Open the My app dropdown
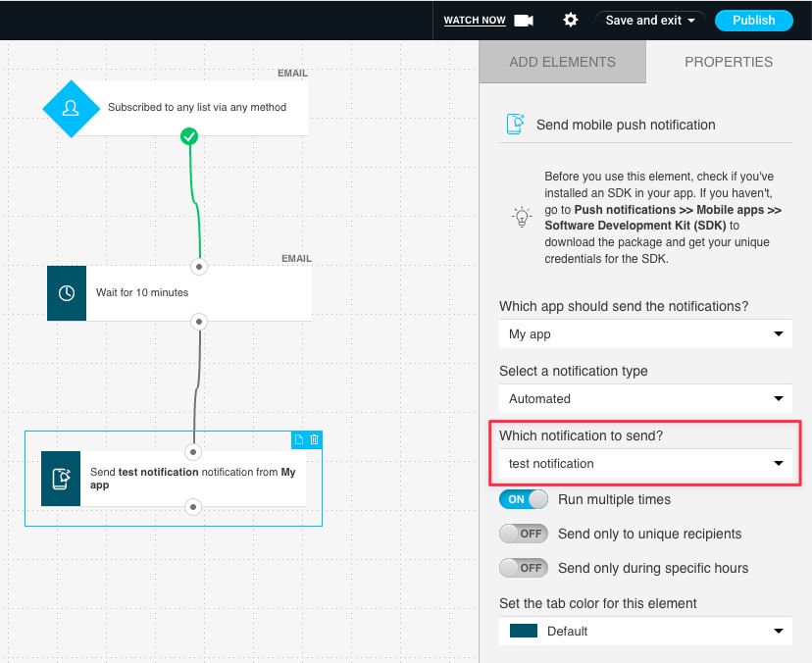Screen dimensions: 812x663 (x=644, y=334)
